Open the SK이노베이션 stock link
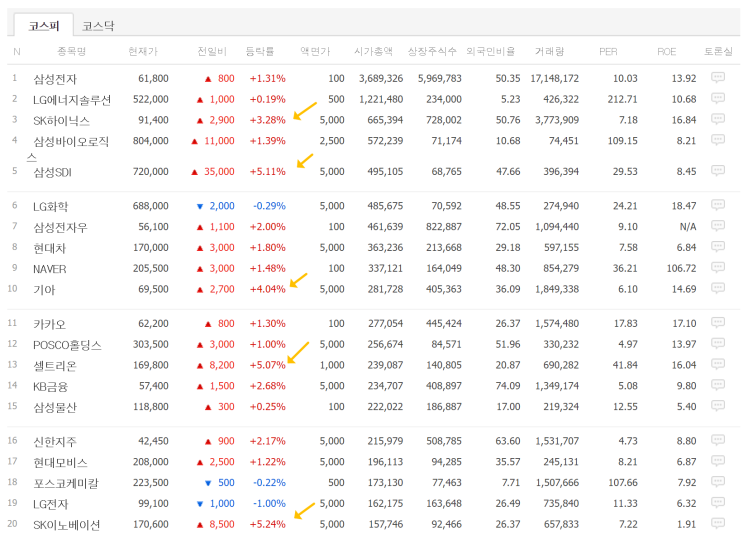 (x=66, y=525)
